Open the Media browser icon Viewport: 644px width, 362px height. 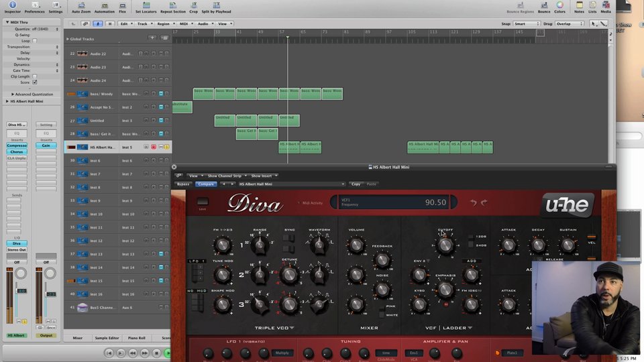click(x=606, y=5)
